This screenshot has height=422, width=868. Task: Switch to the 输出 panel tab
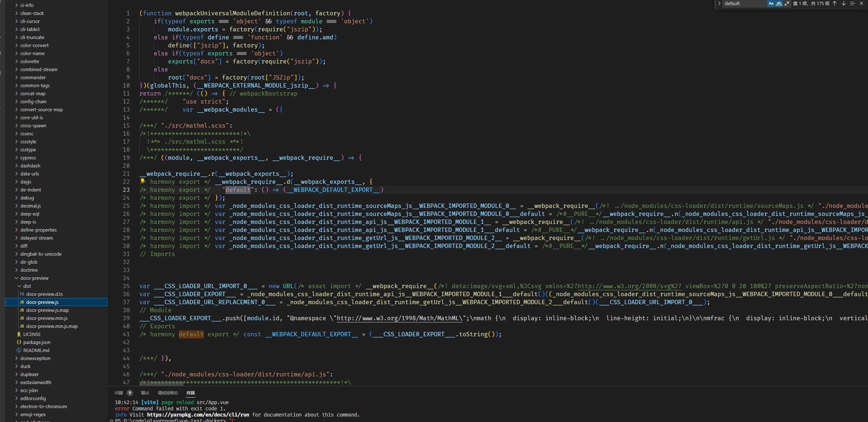pyautogui.click(x=144, y=393)
